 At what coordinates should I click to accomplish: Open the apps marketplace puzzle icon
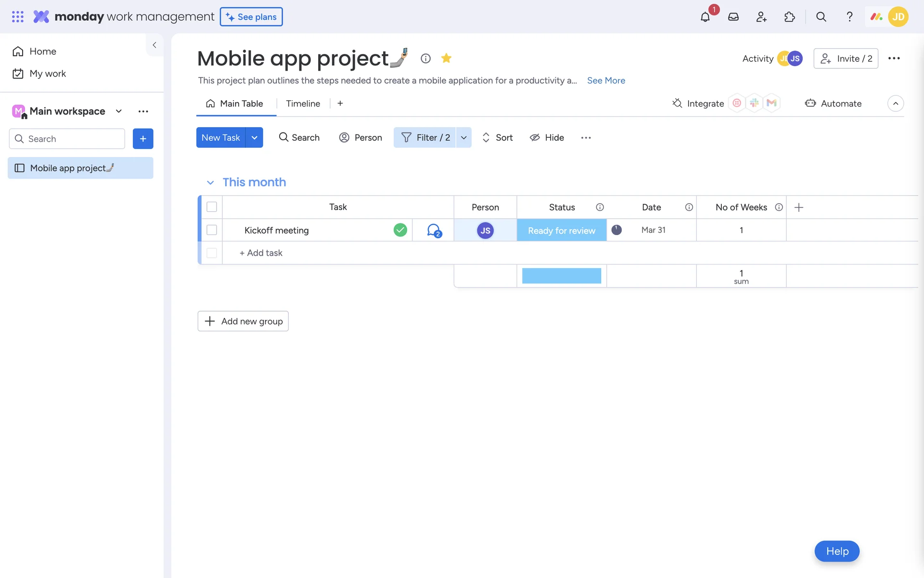[x=789, y=17]
